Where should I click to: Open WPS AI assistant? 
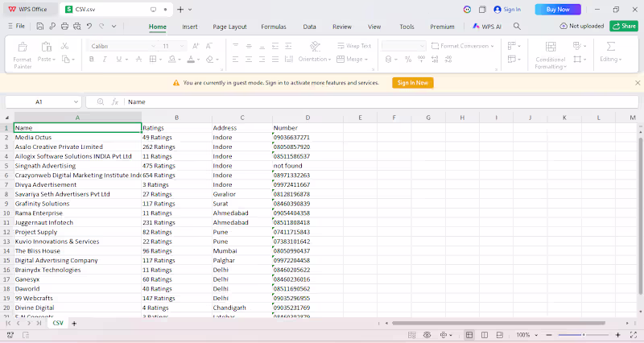[x=487, y=27]
